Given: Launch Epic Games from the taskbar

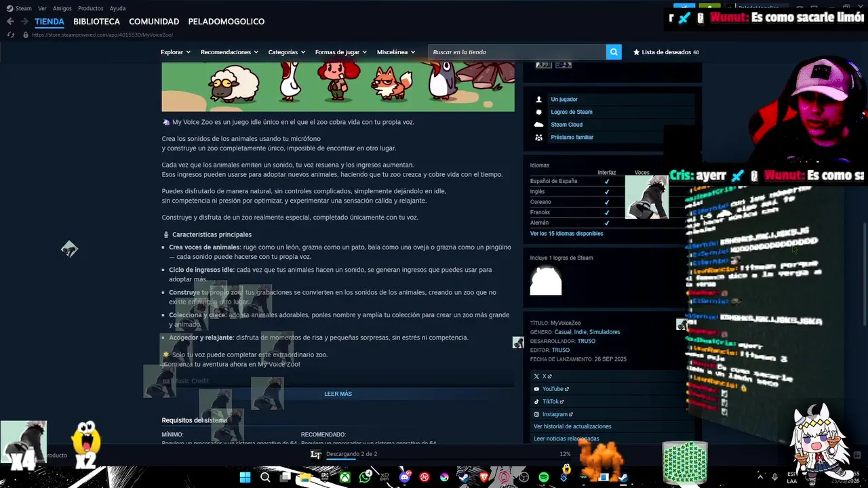Looking at the screenshot, I should pos(325,477).
